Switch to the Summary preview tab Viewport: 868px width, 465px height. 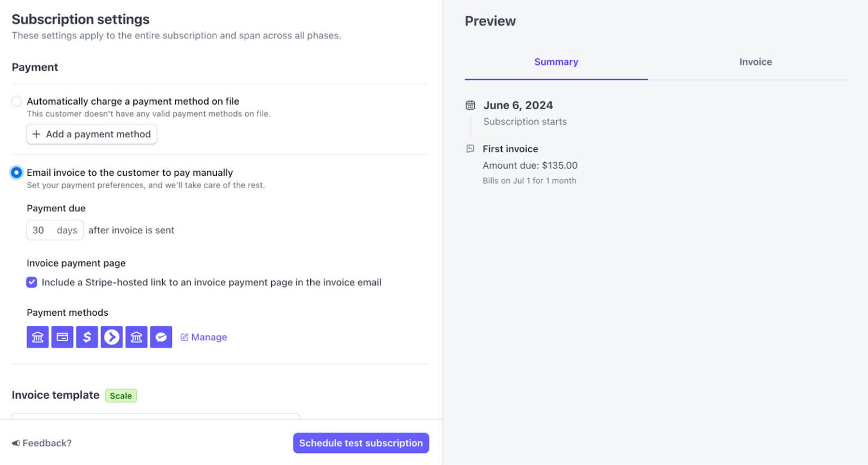point(555,62)
